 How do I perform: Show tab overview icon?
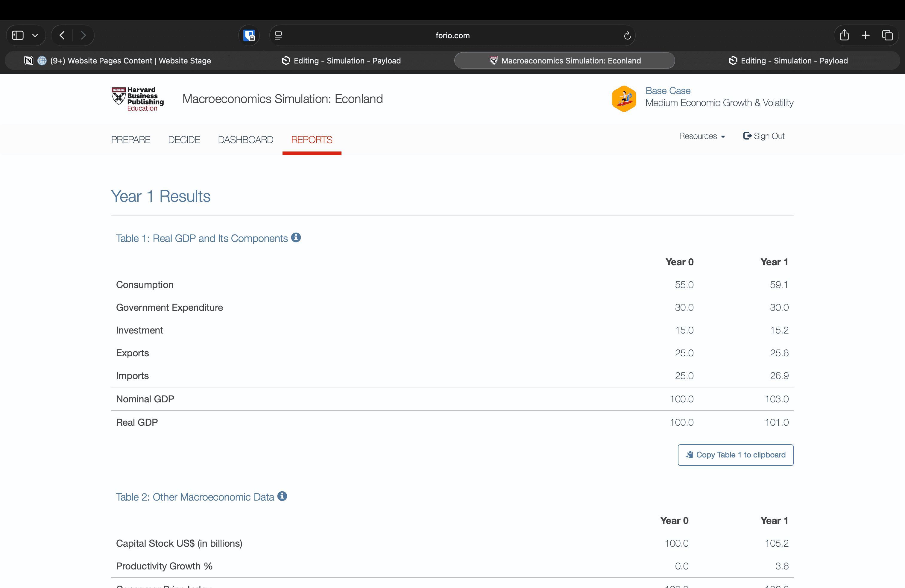887,35
